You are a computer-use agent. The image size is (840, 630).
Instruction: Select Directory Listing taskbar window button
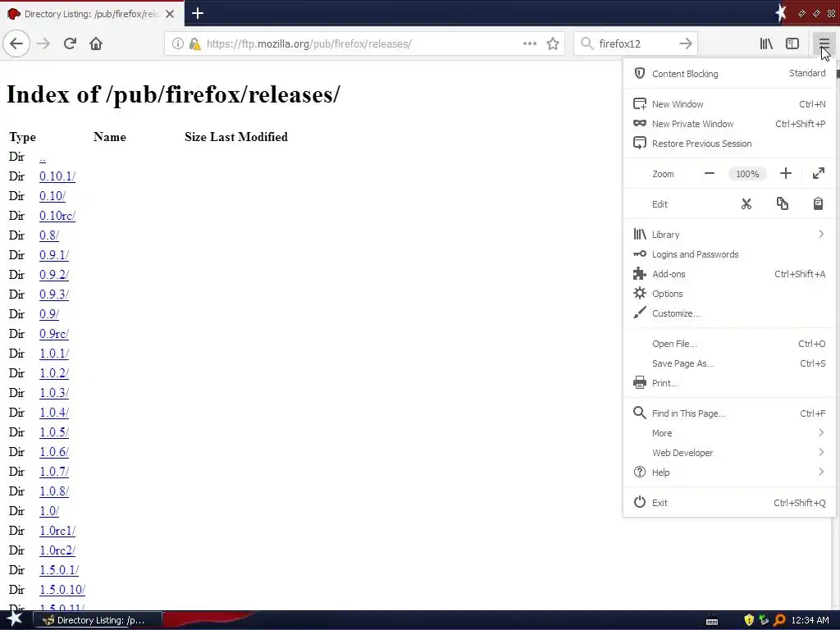coord(98,620)
